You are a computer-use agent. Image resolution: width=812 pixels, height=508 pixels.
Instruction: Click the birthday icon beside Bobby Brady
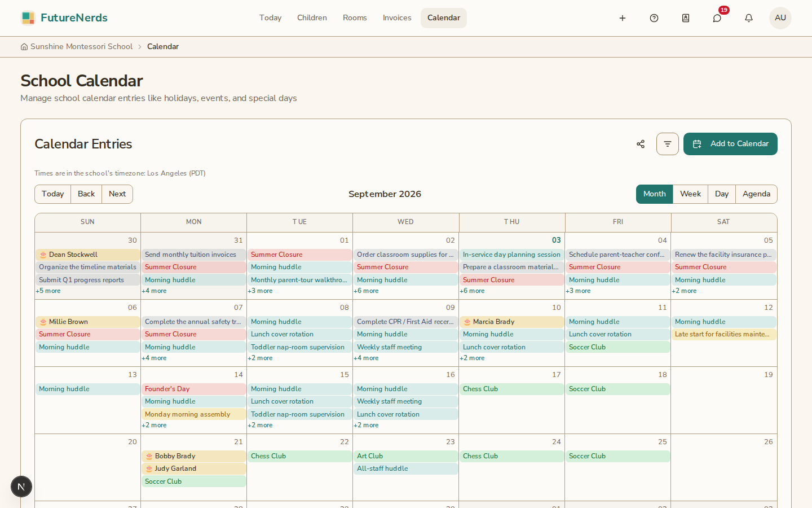pos(149,456)
